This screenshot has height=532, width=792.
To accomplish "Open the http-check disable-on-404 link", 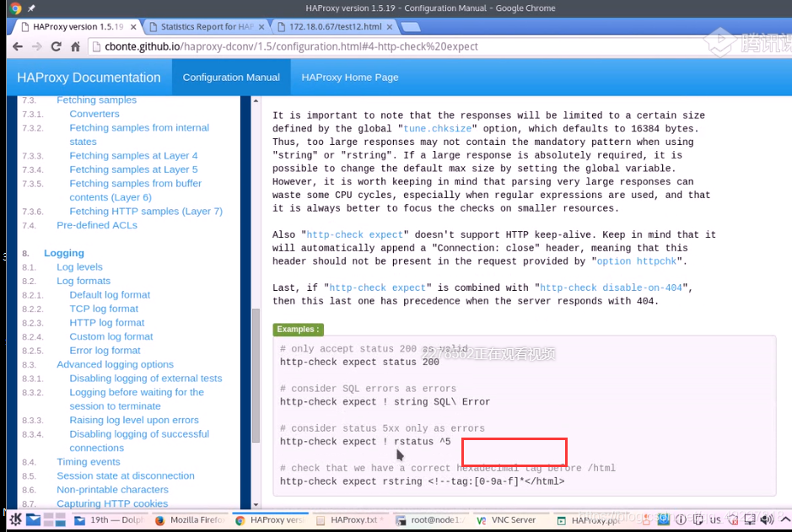I will click(x=612, y=287).
